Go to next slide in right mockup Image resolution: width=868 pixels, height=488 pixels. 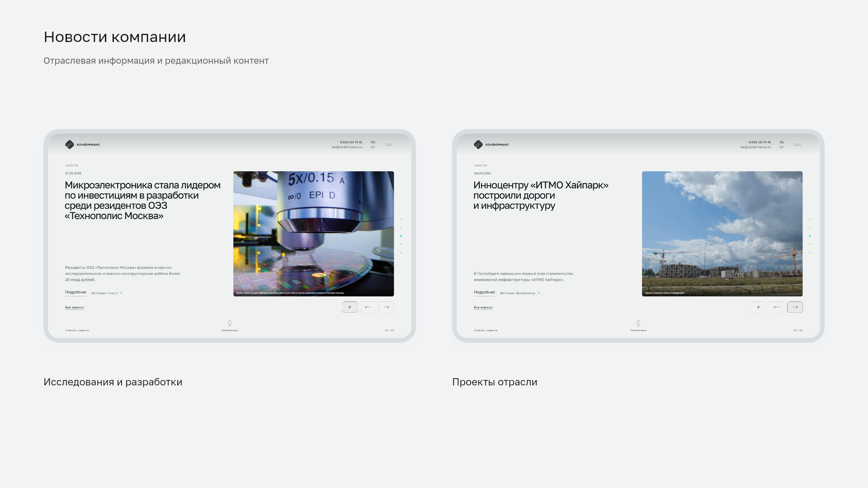click(795, 307)
